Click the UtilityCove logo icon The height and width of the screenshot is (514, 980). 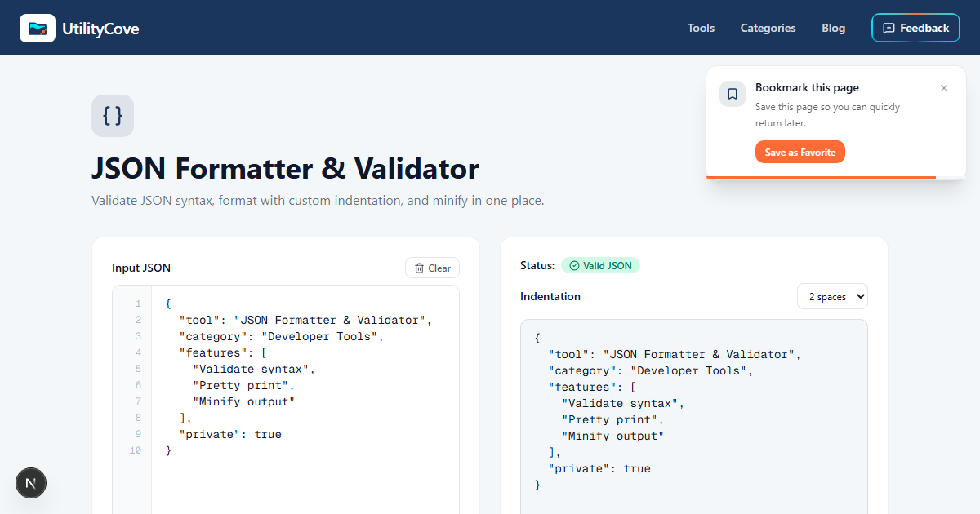pos(38,28)
